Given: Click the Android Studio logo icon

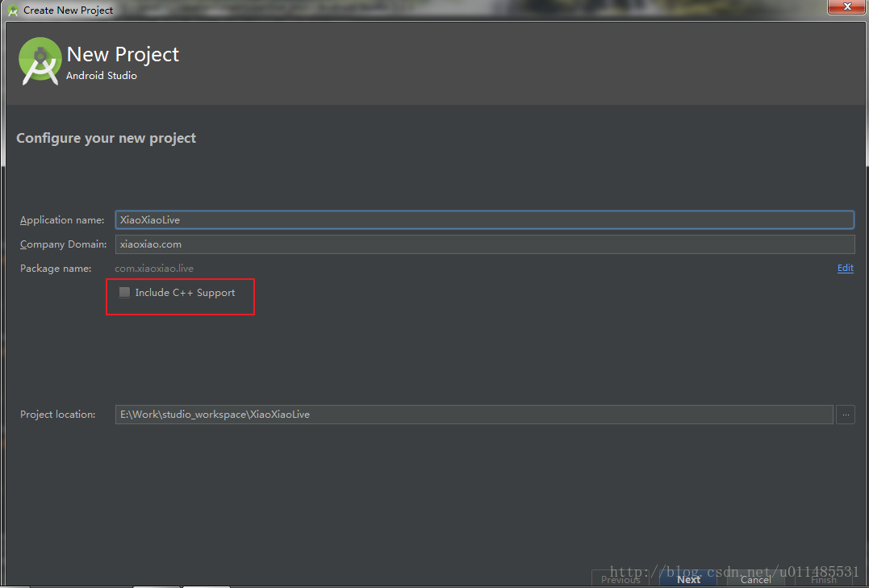Looking at the screenshot, I should click(40, 61).
